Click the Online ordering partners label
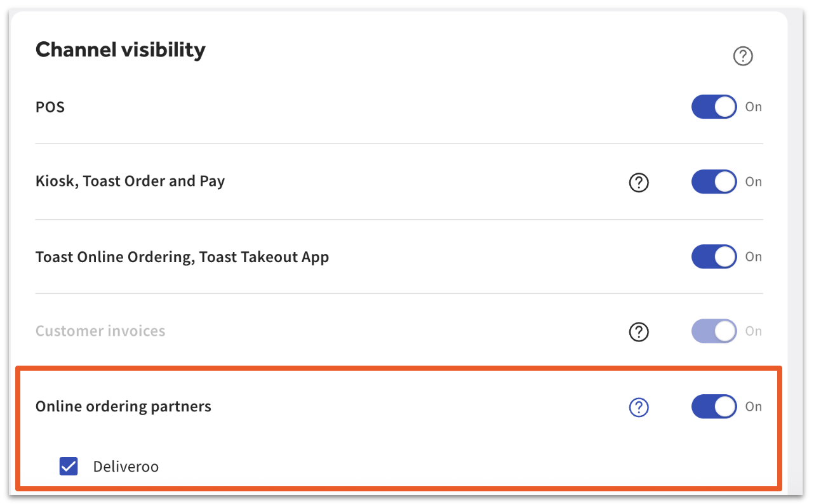Image resolution: width=814 pixels, height=504 pixels. click(x=123, y=407)
